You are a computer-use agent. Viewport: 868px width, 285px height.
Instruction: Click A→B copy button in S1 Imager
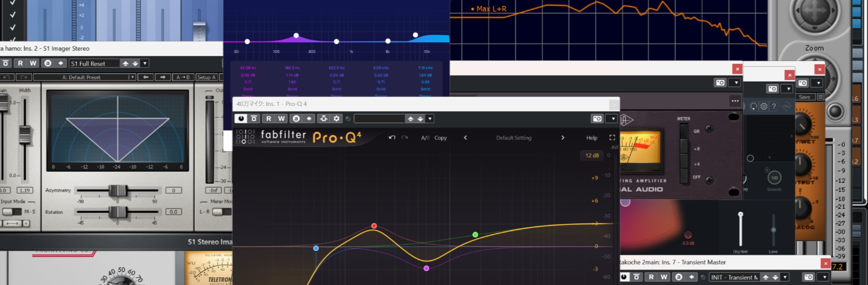183,77
